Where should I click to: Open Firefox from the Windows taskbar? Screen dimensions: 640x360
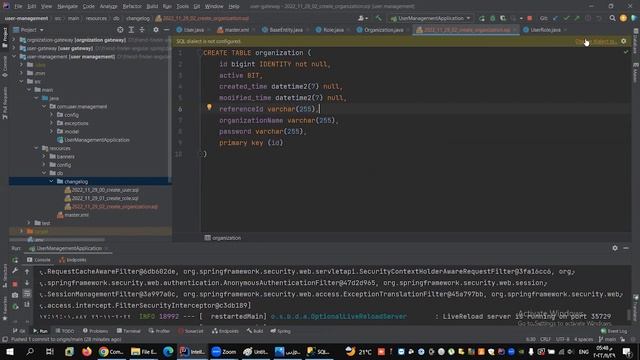point(87,351)
